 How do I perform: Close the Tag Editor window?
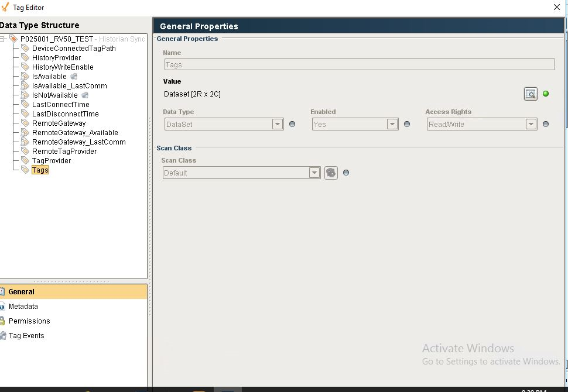click(x=557, y=7)
